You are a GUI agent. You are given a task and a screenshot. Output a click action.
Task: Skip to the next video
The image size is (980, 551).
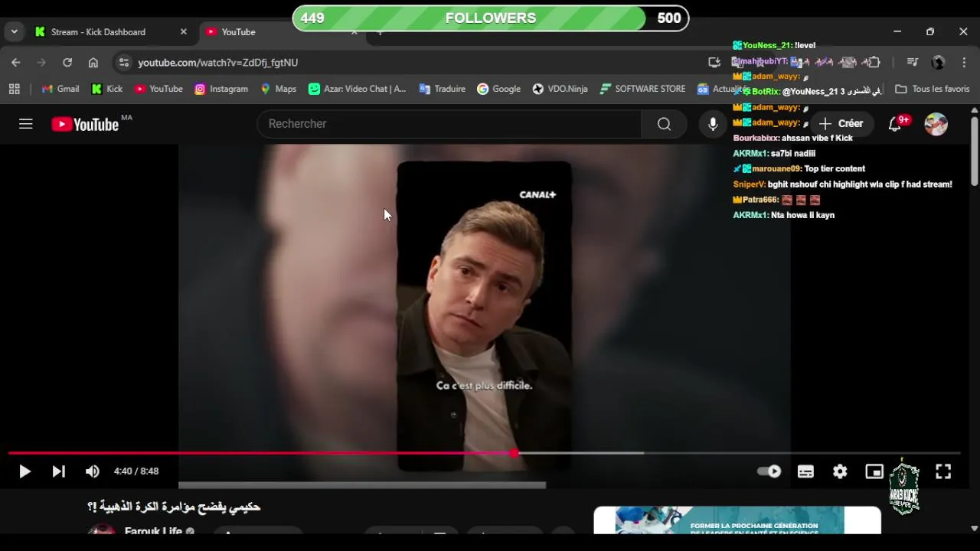pos(58,471)
